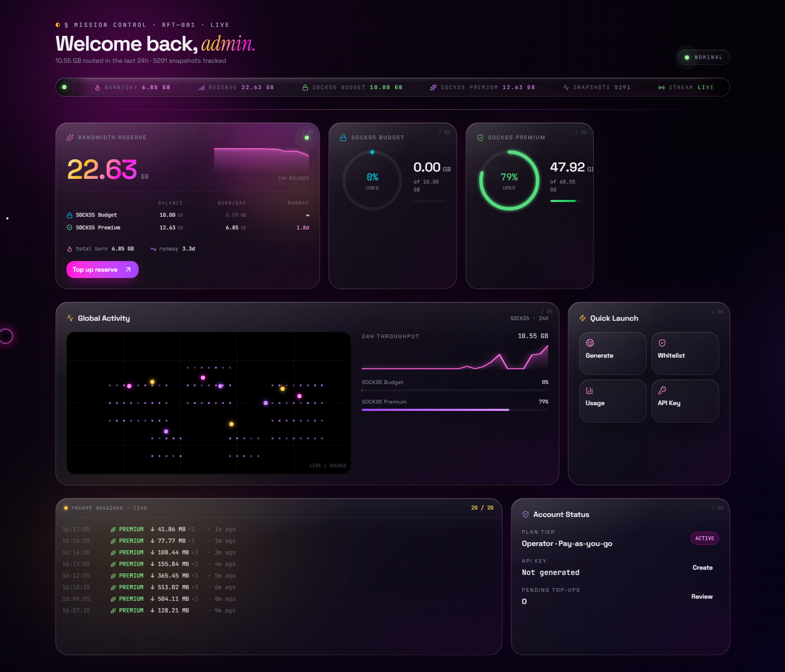Click the flame icon beside Burn/Day
Viewport: 785px width, 672px height.
click(98, 88)
